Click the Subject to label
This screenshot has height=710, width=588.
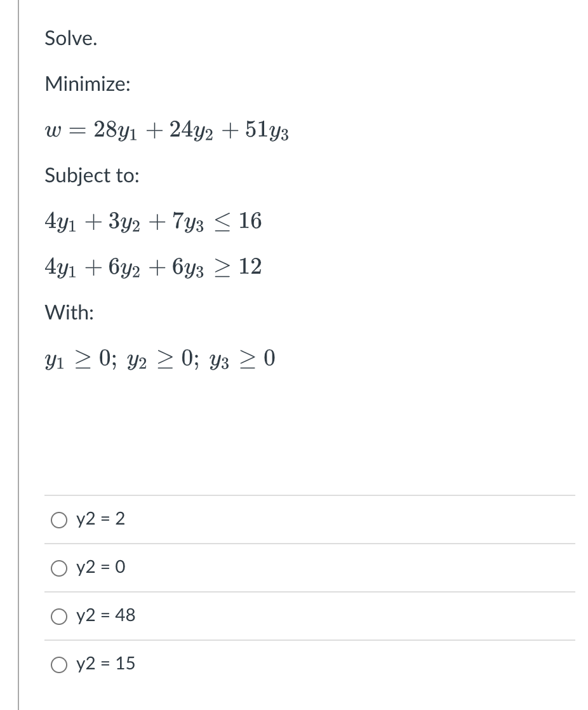(x=91, y=176)
